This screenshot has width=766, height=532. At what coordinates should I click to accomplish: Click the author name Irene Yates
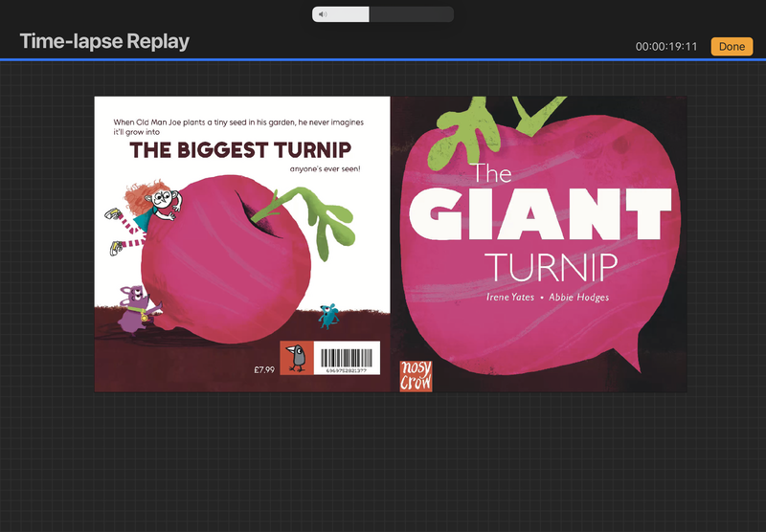click(510, 298)
